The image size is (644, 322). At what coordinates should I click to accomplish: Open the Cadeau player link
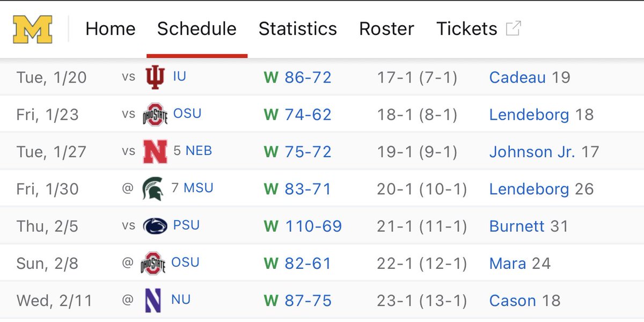point(517,77)
